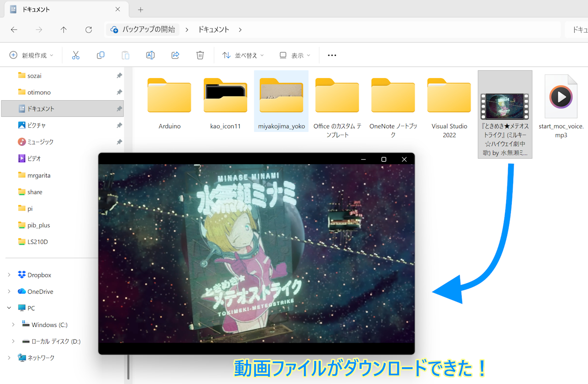Open the 並べ替え sort dropdown

click(x=243, y=55)
